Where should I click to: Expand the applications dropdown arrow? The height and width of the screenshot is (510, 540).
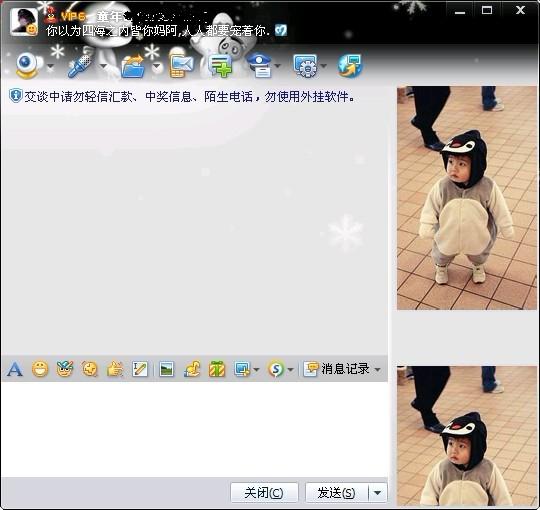(324, 66)
